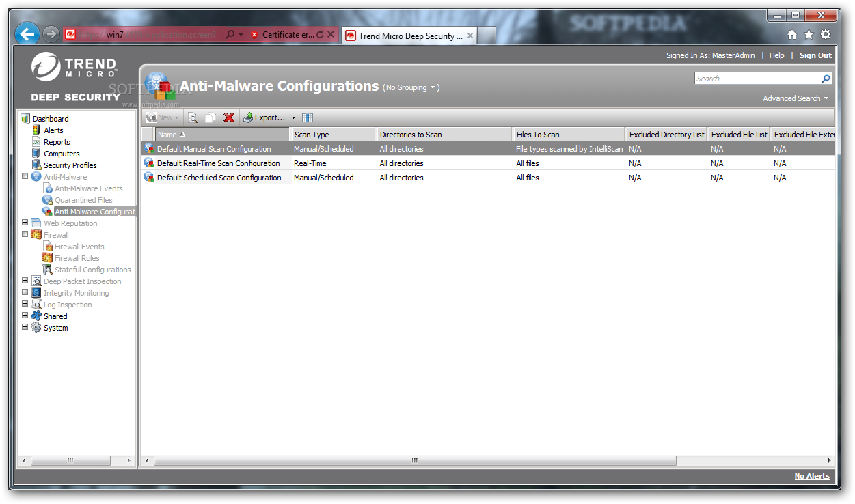The image size is (855, 504).
Task: Open Anti-Malware Events tree item
Action: (x=89, y=188)
